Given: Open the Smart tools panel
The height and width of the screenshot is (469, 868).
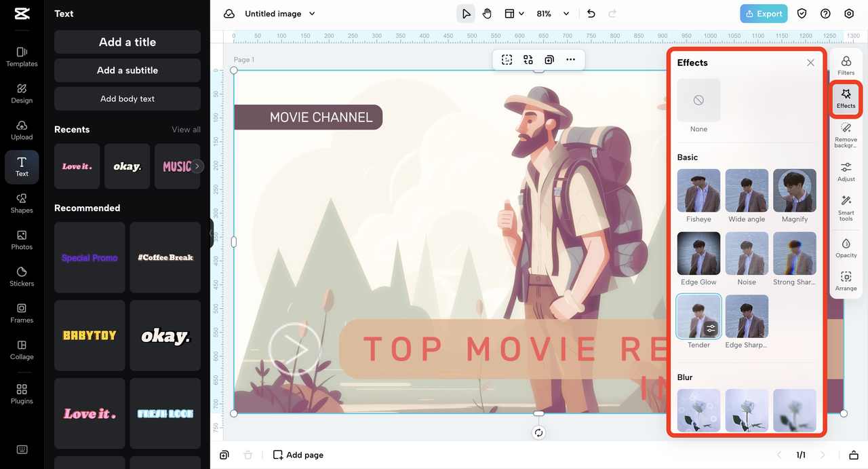Looking at the screenshot, I should (846, 208).
